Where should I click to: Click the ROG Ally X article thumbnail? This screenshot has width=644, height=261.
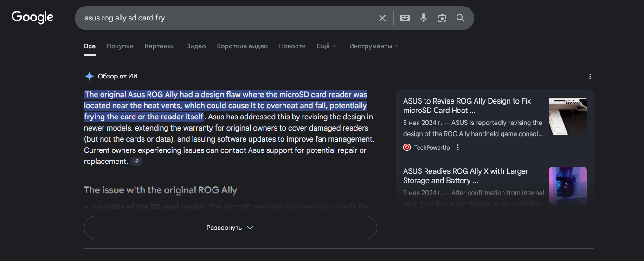tap(567, 186)
